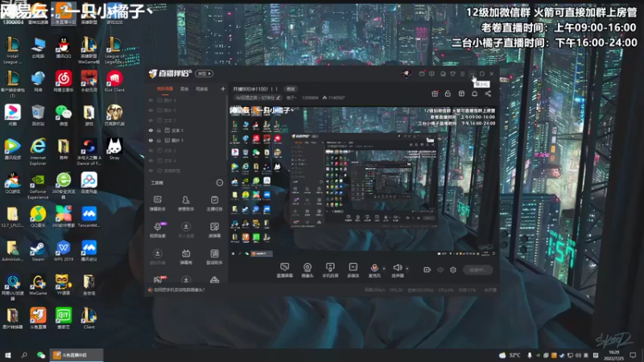Screen dimensions: 644x362
Task: Toggle visibility of 图片 1 layer
Action: [x=151, y=140]
